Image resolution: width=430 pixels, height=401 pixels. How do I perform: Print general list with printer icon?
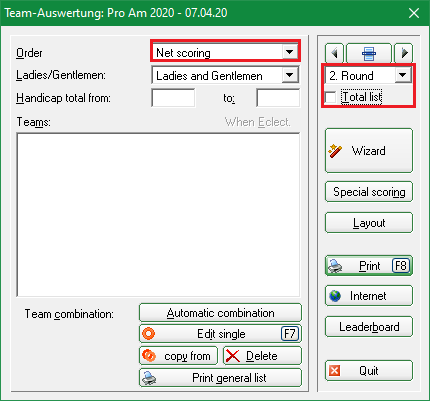[220, 378]
